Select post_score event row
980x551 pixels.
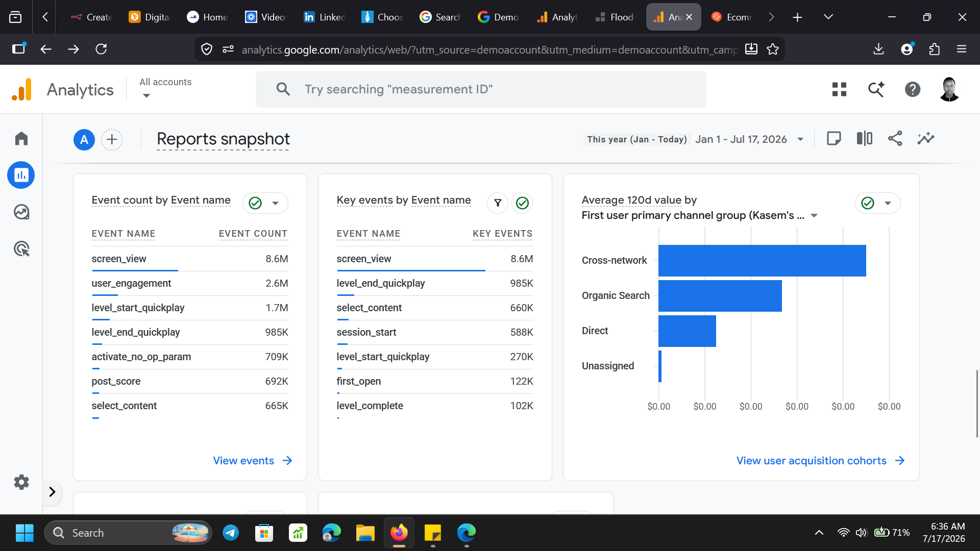[x=190, y=381]
